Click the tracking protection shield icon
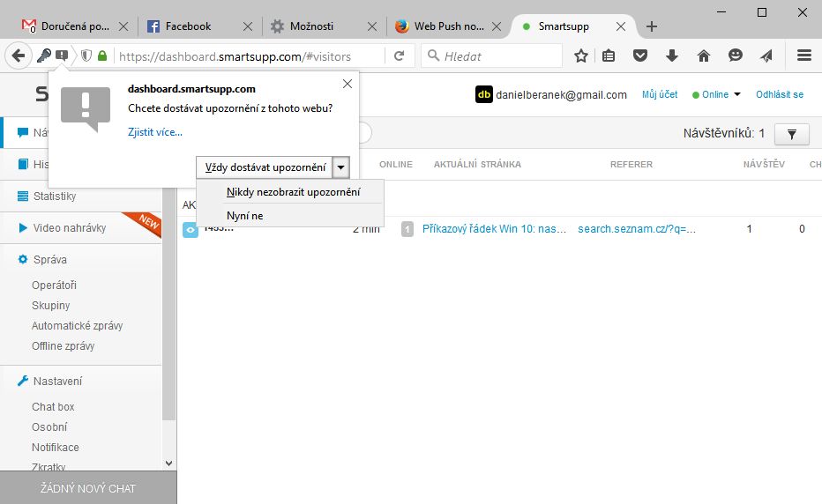This screenshot has height=504, width=822. [86, 56]
